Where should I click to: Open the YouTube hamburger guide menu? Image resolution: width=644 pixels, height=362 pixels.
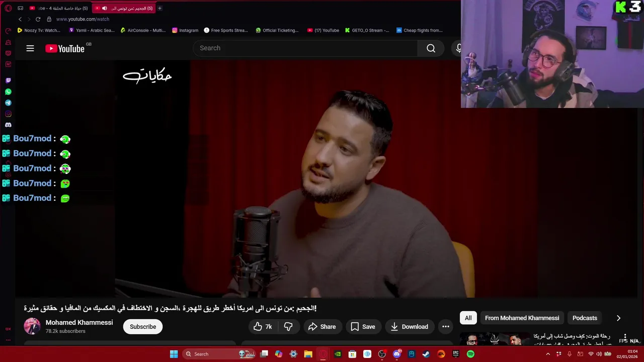click(30, 48)
